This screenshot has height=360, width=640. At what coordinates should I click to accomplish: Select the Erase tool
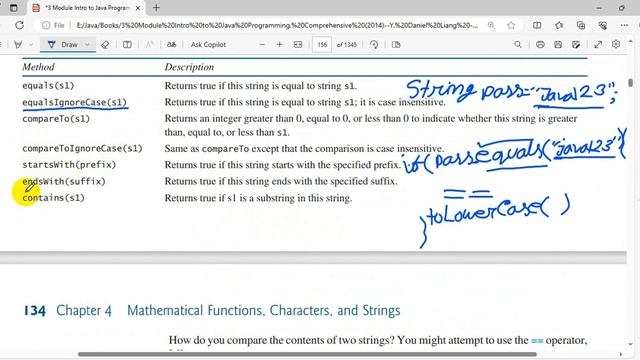click(105, 44)
